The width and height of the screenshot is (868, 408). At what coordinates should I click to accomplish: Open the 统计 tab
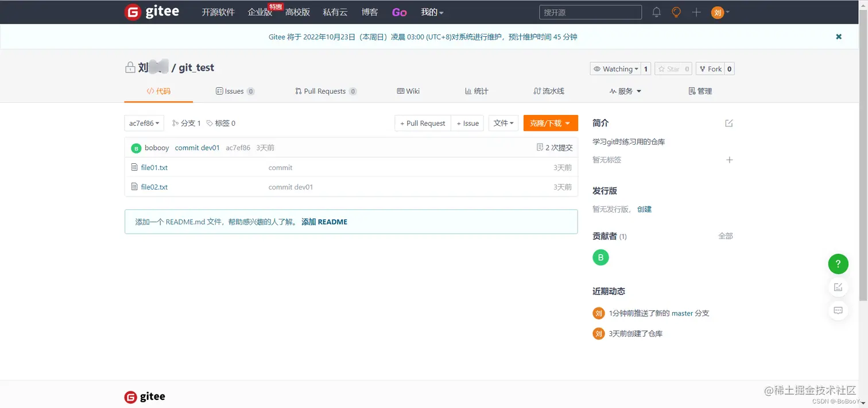click(x=476, y=91)
